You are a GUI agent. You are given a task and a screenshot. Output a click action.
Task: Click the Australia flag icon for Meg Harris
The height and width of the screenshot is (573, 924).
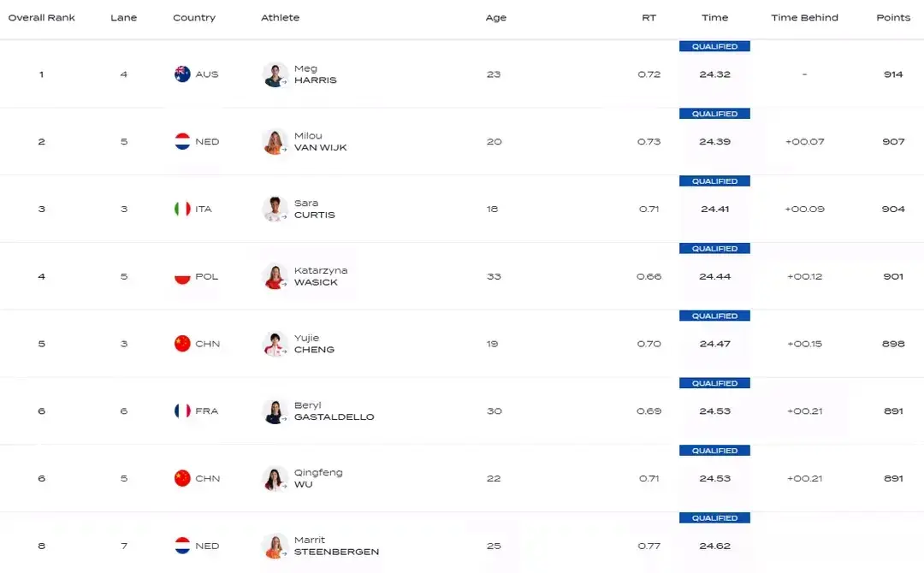coord(182,74)
